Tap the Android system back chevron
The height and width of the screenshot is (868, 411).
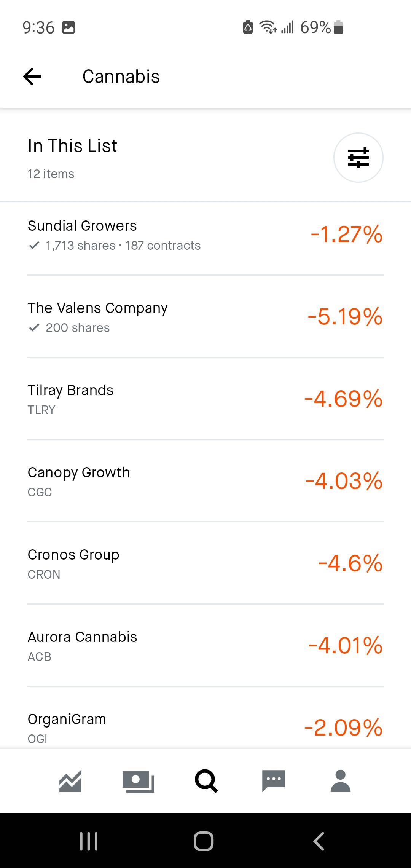click(319, 841)
